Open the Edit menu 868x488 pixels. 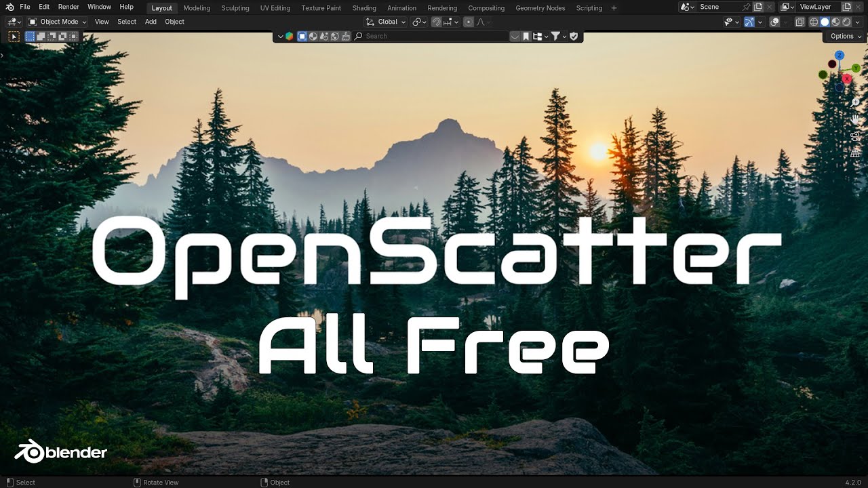(44, 7)
